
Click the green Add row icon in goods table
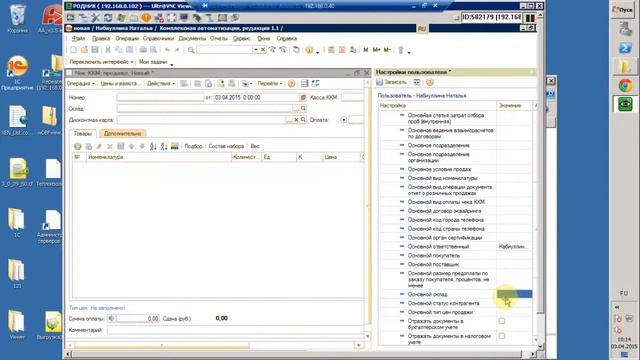78,146
